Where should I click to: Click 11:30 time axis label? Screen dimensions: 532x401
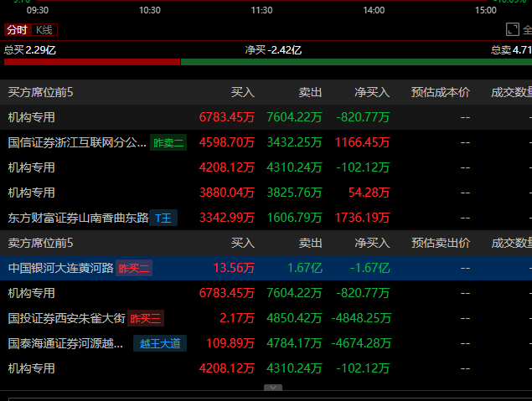coord(261,10)
